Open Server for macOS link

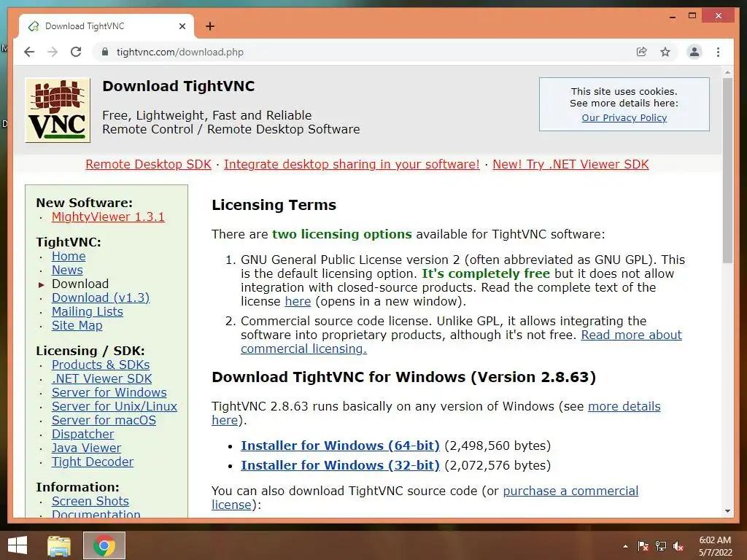tap(104, 420)
